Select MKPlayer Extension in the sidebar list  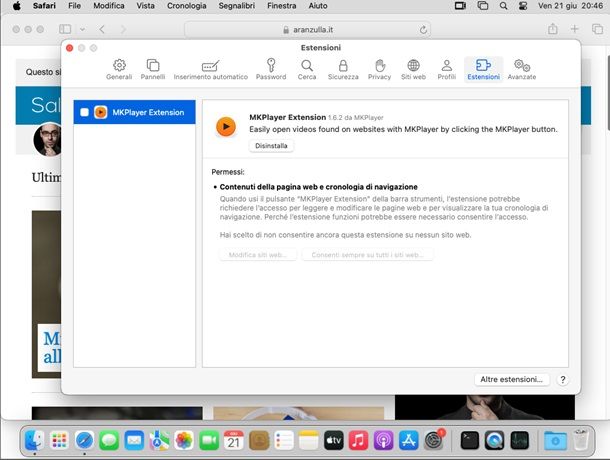pos(135,112)
